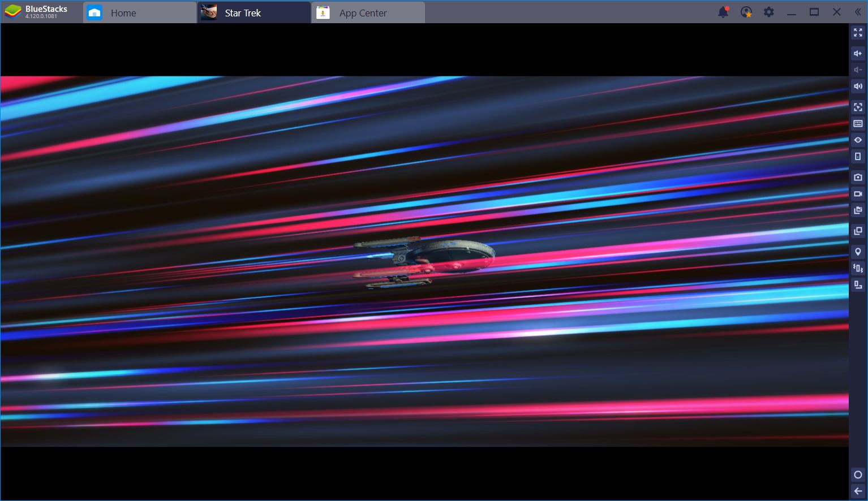Screen dimensions: 868x501
Task: Set location using the map pin icon
Action: (x=858, y=252)
